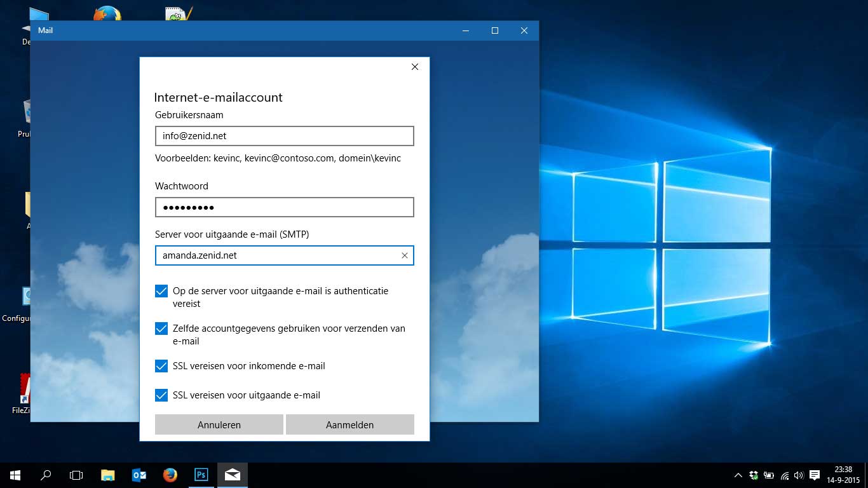Click the 'Internet-e-mailaccount' heading

(218, 97)
